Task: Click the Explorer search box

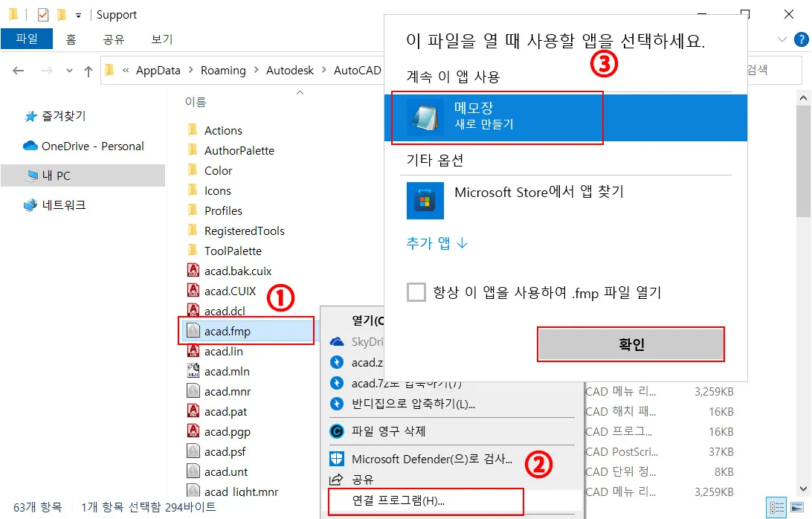Action: tap(774, 70)
